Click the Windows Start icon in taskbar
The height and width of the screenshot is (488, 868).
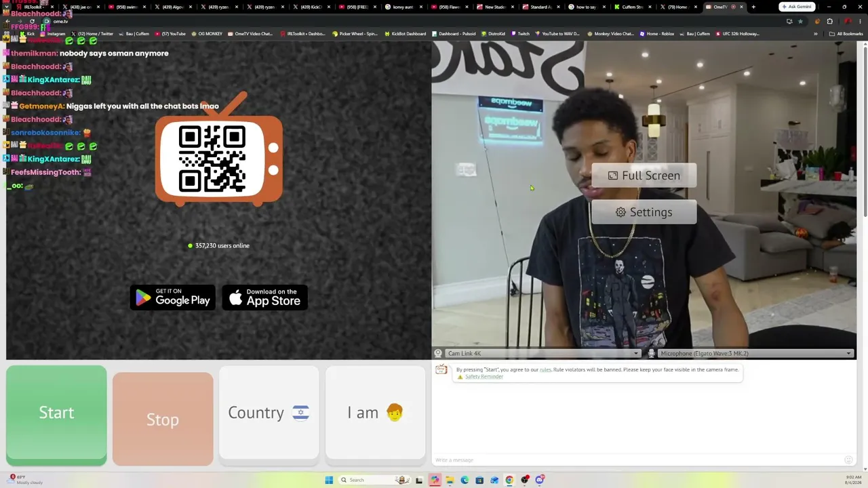click(329, 480)
